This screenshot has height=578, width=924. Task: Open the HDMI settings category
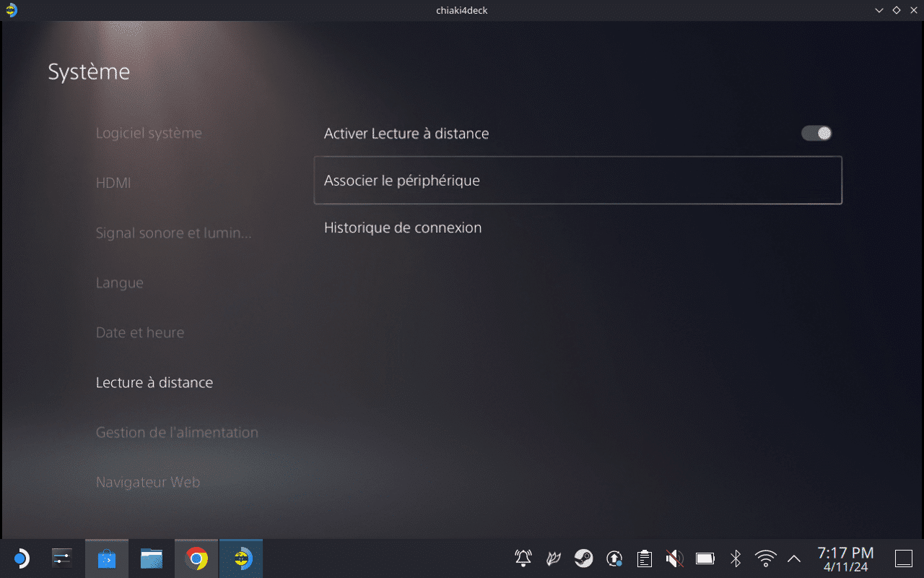pyautogui.click(x=113, y=184)
